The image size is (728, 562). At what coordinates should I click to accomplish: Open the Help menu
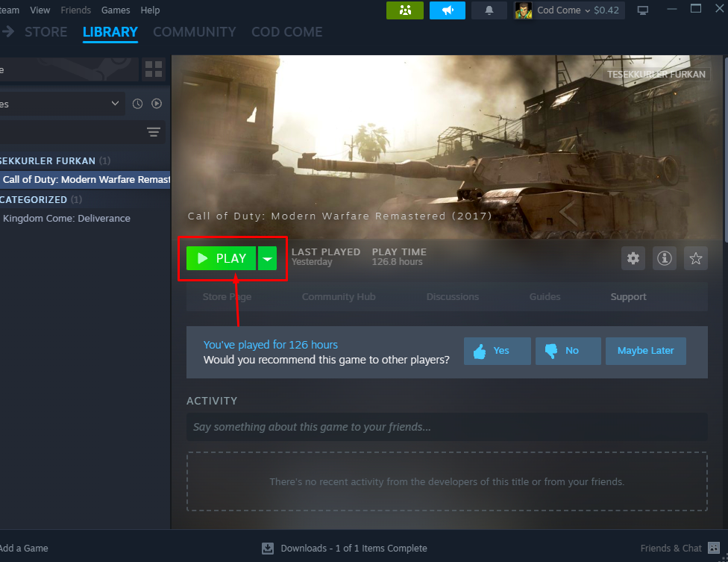click(150, 10)
